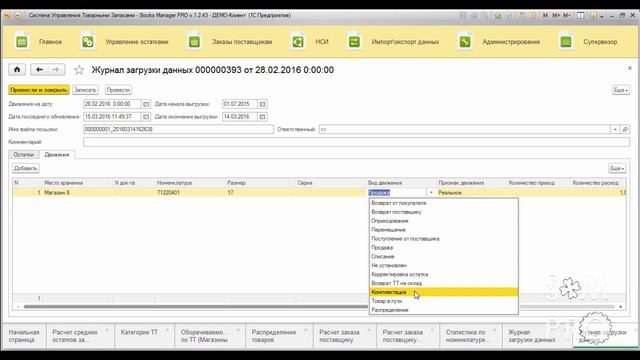Open the panels layout icon in title bar

[580, 15]
